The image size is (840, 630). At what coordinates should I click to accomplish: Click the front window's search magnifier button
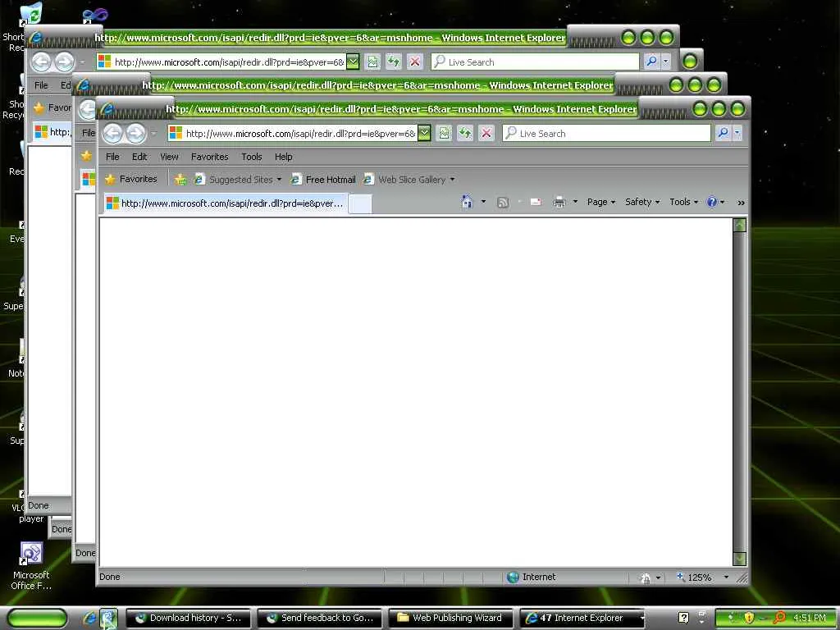pyautogui.click(x=723, y=133)
